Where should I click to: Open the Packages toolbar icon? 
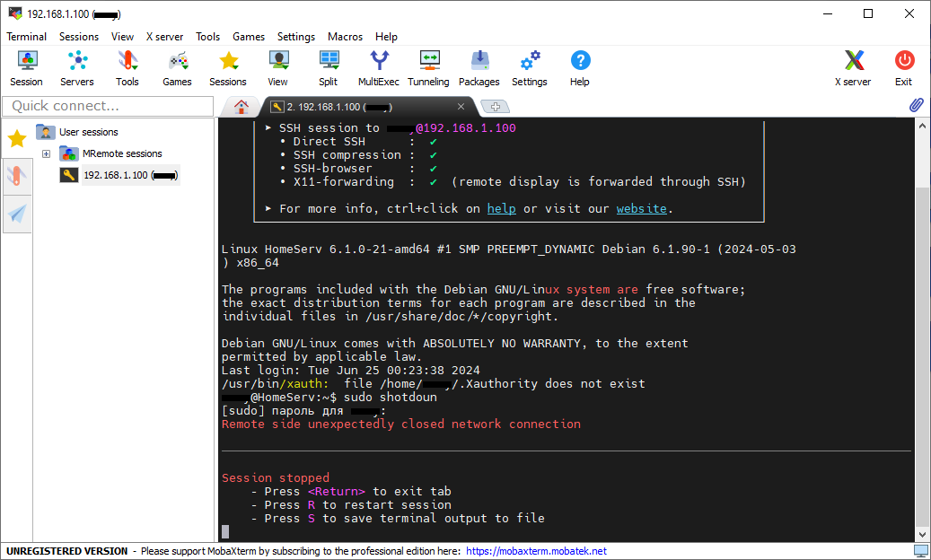pos(479,68)
